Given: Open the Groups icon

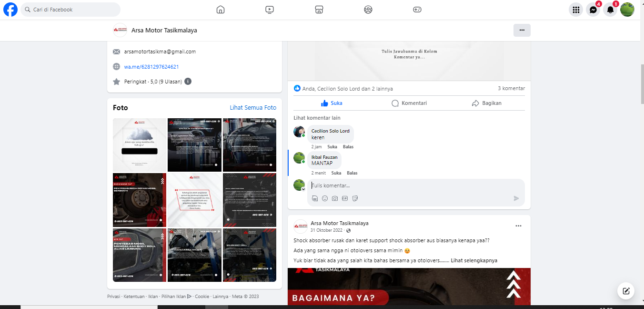Looking at the screenshot, I should coord(368,10).
